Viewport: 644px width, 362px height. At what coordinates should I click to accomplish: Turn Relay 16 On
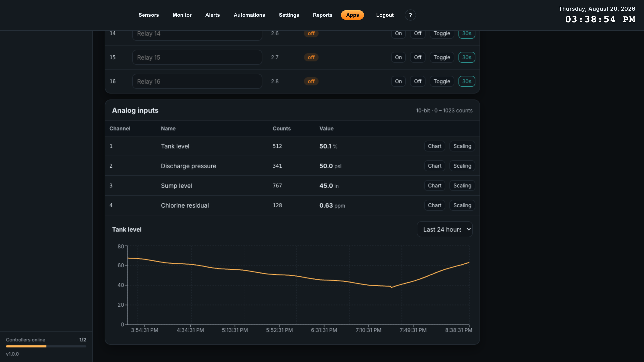tap(398, 81)
